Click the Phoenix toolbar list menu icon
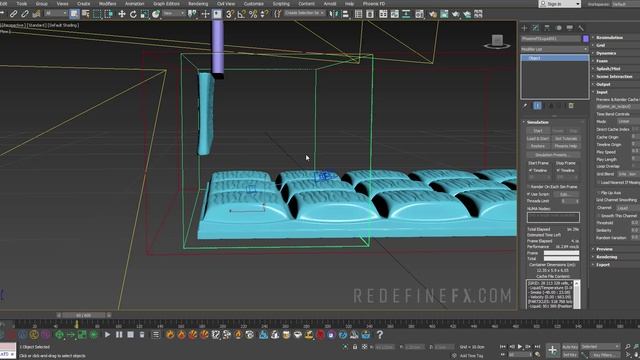The image size is (640, 360). (156, 335)
